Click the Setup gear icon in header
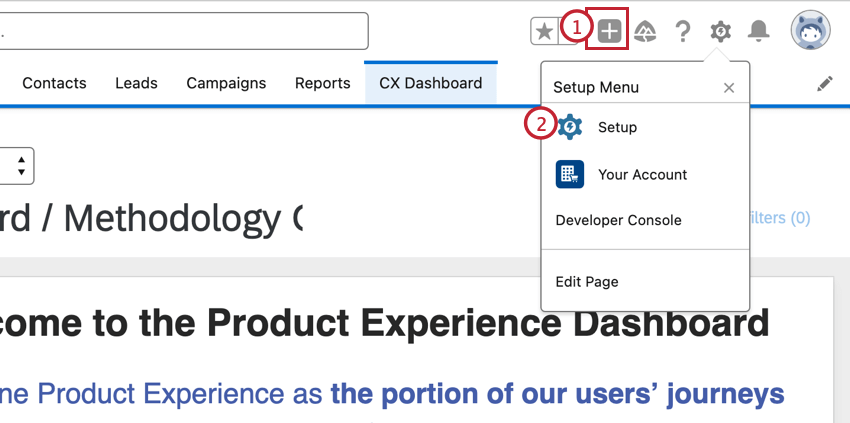The image size is (850, 423). 720,32
